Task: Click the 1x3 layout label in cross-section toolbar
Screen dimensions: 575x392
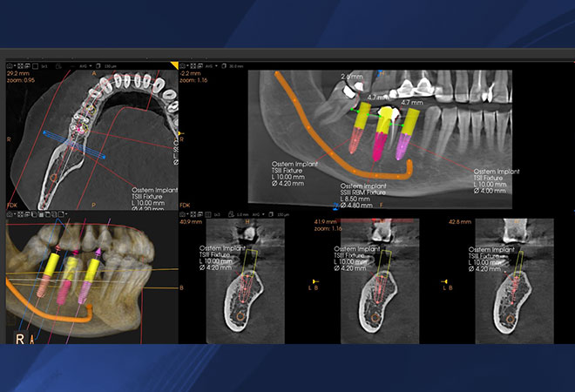Action: [x=217, y=214]
